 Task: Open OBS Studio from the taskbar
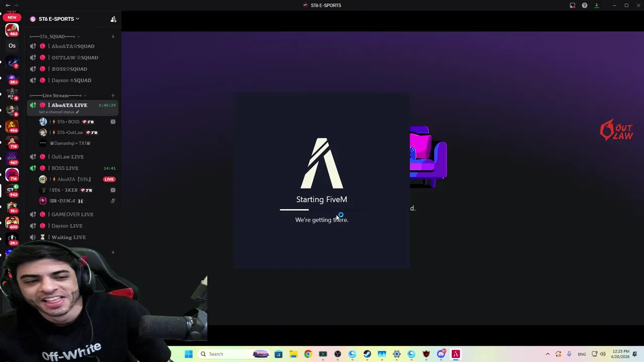[x=338, y=354]
